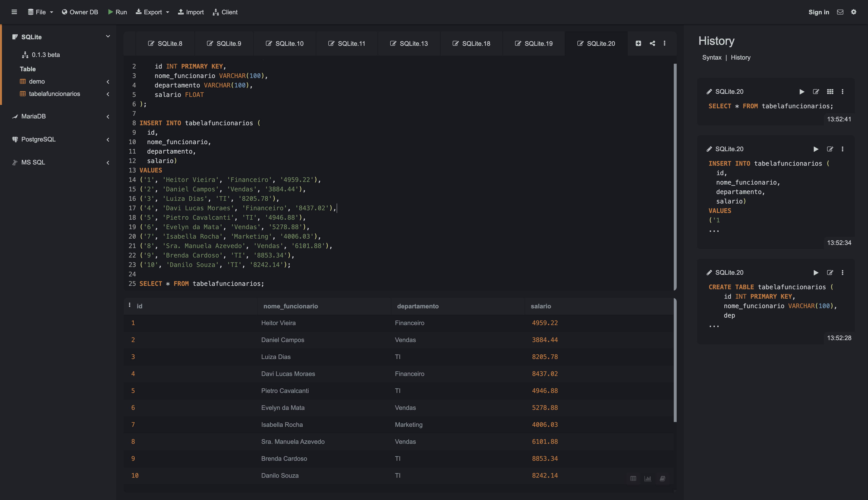Collapse the SQLite section chevron
The width and height of the screenshot is (868, 500).
108,36
